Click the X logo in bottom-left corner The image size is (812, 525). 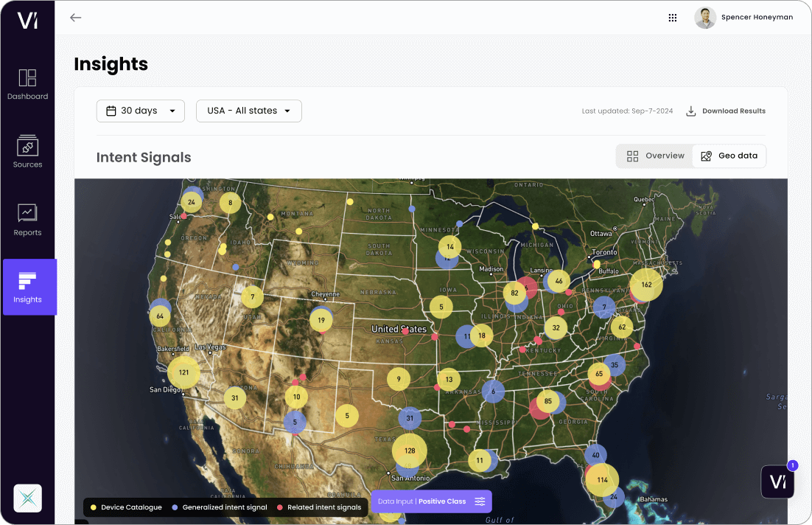(x=27, y=498)
